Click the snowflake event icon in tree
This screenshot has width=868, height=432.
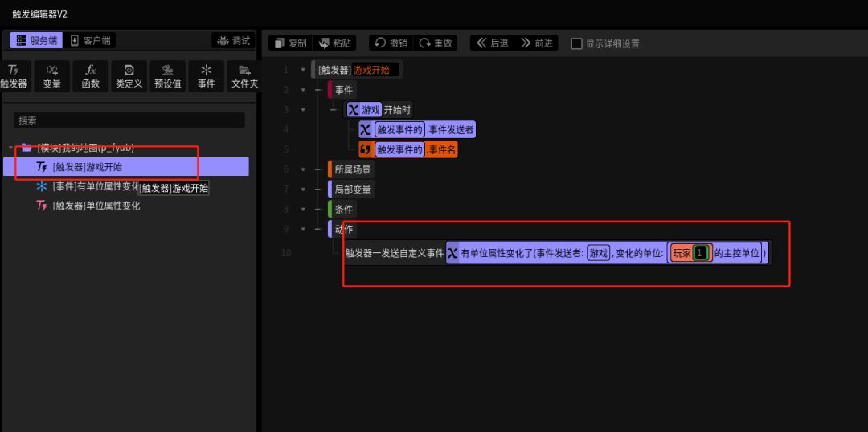tap(42, 186)
